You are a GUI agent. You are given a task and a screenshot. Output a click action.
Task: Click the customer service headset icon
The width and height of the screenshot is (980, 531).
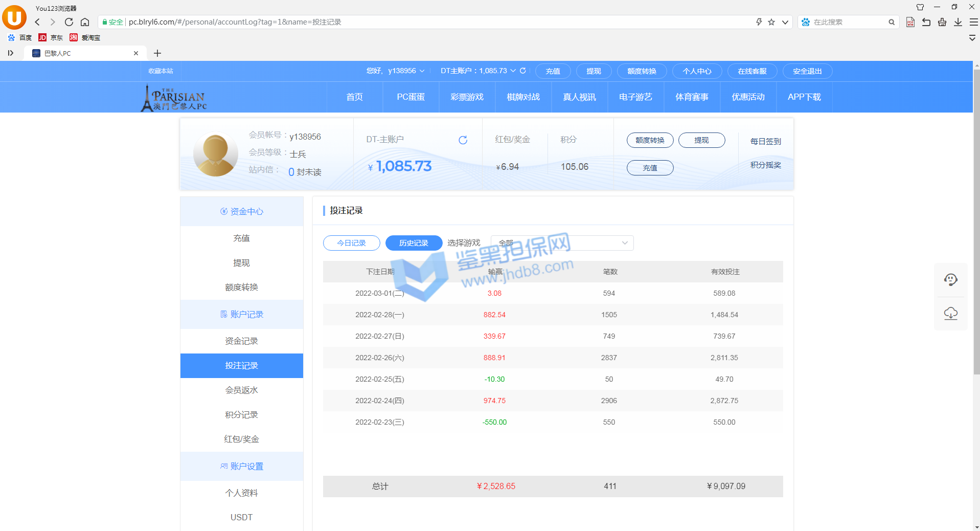(950, 280)
